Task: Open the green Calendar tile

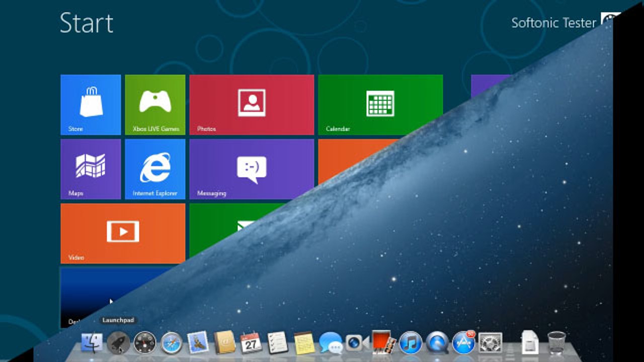Action: 380,105
